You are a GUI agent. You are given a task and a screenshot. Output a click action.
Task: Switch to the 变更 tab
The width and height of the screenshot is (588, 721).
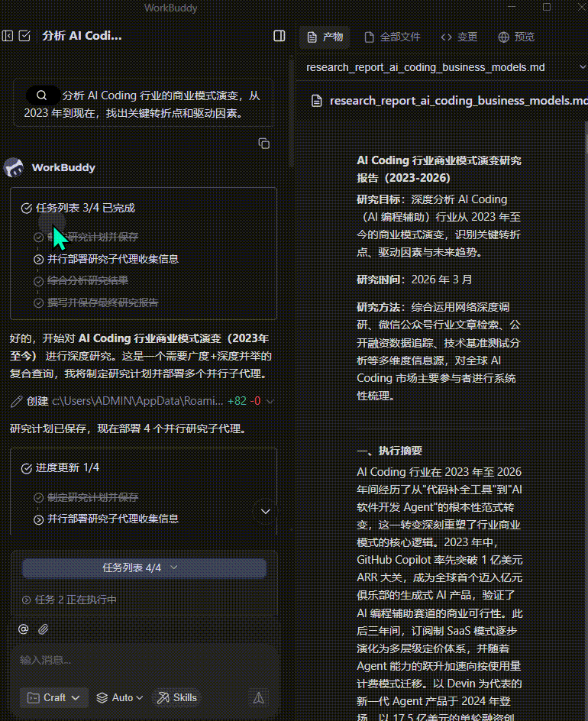click(459, 37)
